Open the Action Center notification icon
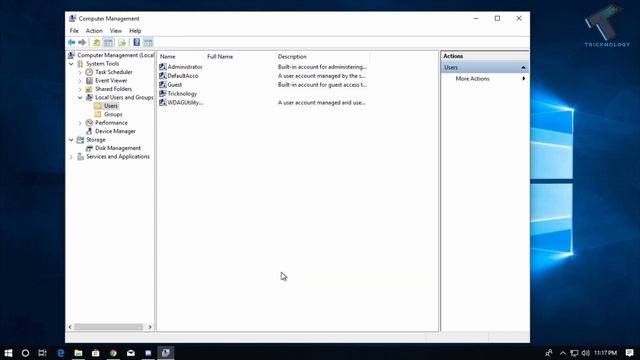 click(630, 353)
